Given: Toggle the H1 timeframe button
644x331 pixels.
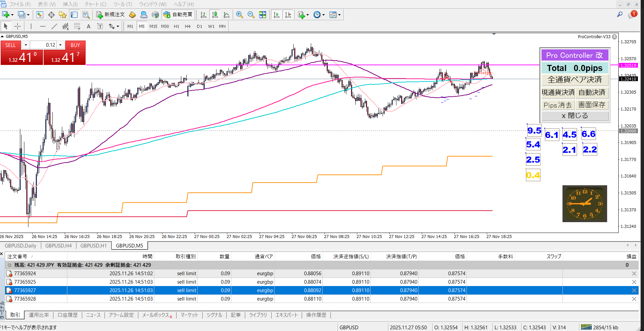Looking at the screenshot, I should (x=176, y=26).
